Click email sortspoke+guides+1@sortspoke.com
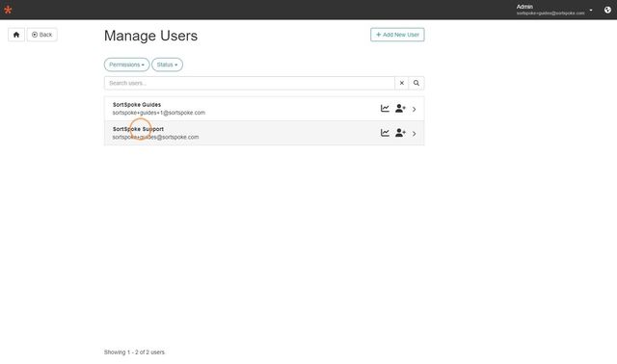 tap(158, 113)
